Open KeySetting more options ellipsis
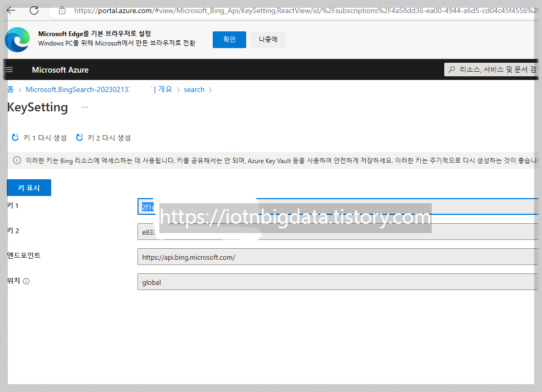 coord(85,107)
